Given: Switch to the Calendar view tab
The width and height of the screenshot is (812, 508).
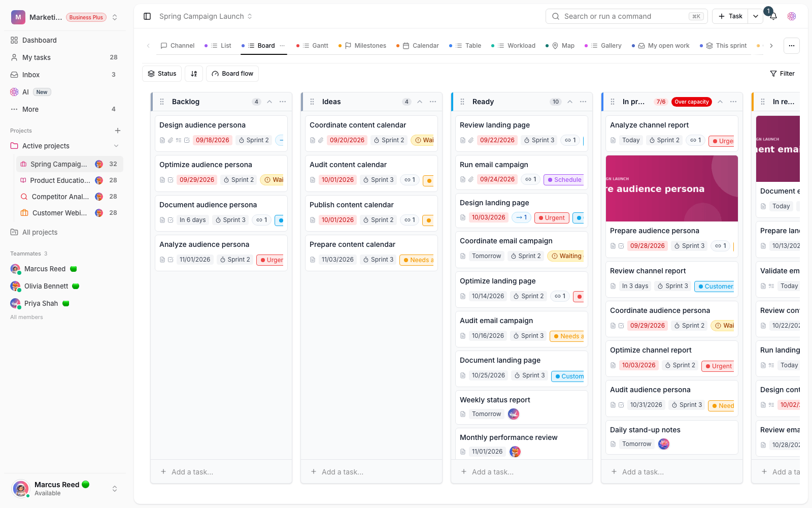Looking at the screenshot, I should click(417, 46).
